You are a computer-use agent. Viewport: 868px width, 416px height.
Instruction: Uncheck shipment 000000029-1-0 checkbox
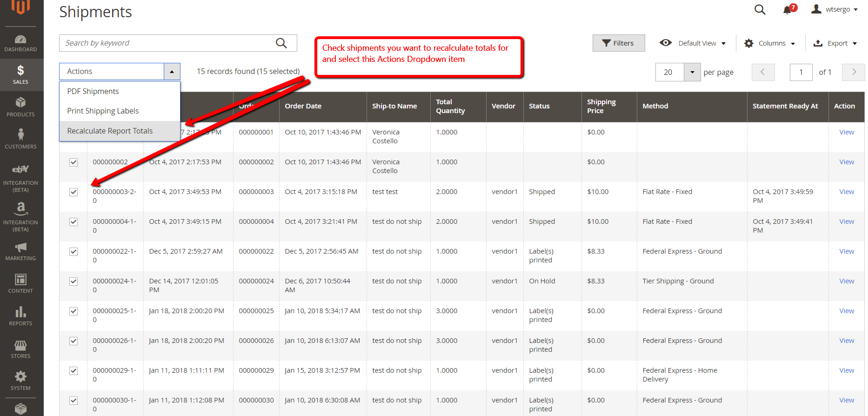tap(73, 371)
